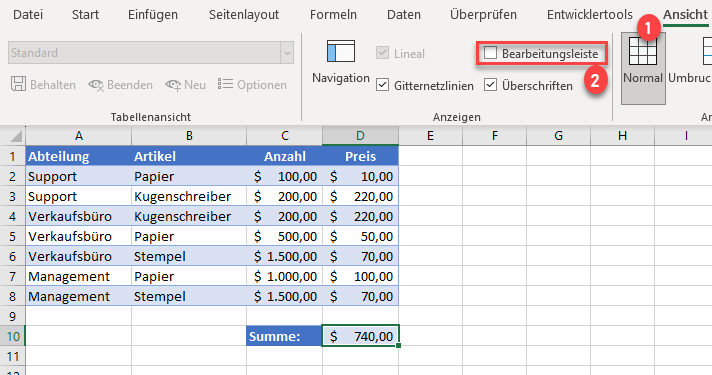Select column B header
Viewport: 712px width, 375px height.
189,136
